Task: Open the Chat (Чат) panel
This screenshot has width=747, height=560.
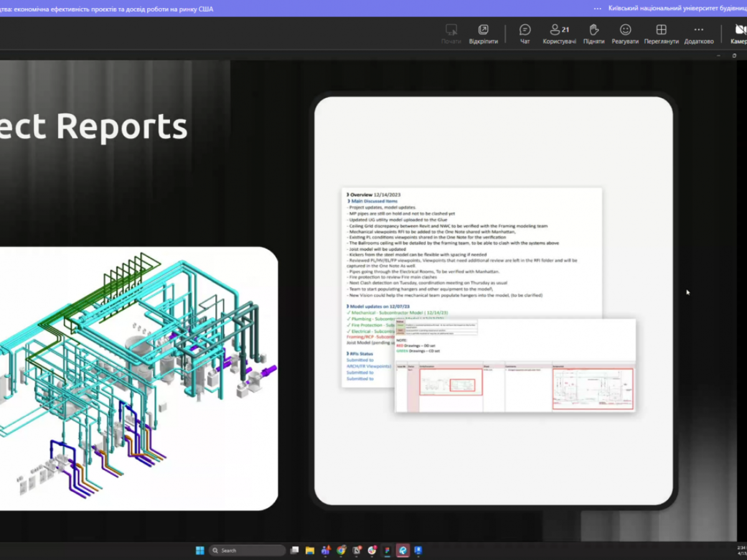Action: (x=525, y=34)
